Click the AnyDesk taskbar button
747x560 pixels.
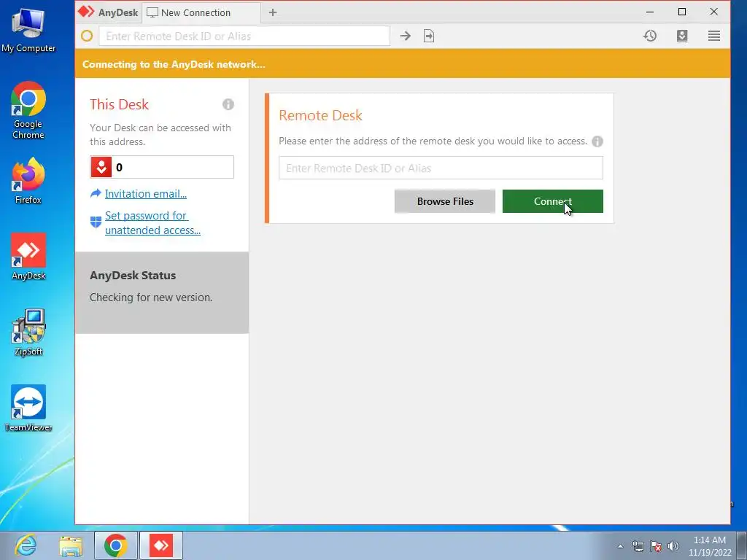161,545
